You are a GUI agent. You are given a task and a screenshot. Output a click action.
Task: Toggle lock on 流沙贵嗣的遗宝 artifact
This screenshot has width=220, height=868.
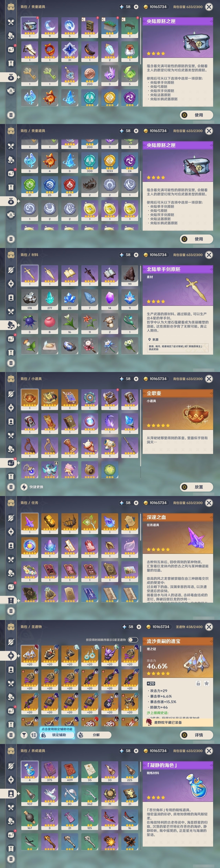[x=199, y=683]
